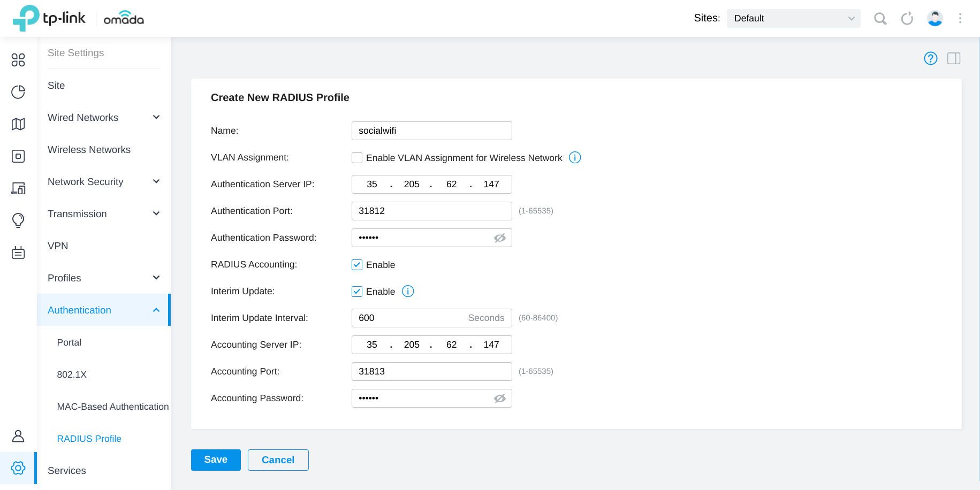Click the Authentication Port input field
This screenshot has width=980, height=490.
coord(431,211)
